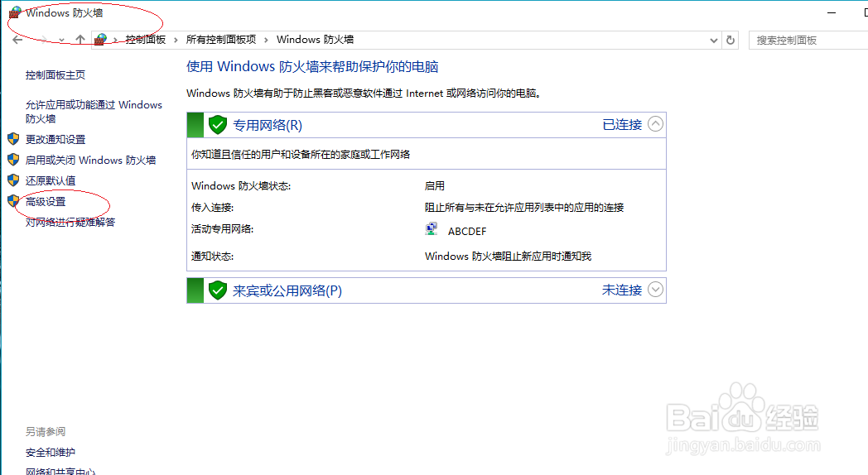Expand the 来宾或公用网络 section arrow
This screenshot has height=475, width=868.
655,289
